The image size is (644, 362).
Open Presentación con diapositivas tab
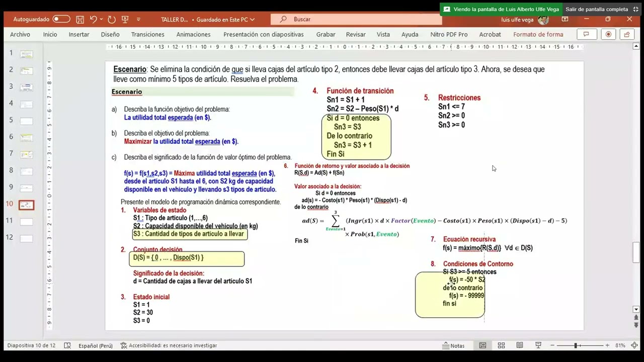263,34
